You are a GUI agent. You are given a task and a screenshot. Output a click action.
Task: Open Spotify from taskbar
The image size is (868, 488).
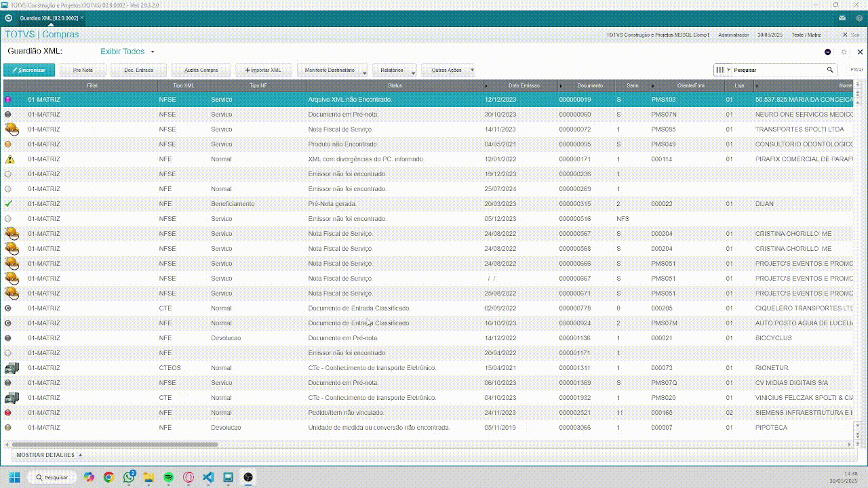pyautogui.click(x=169, y=477)
